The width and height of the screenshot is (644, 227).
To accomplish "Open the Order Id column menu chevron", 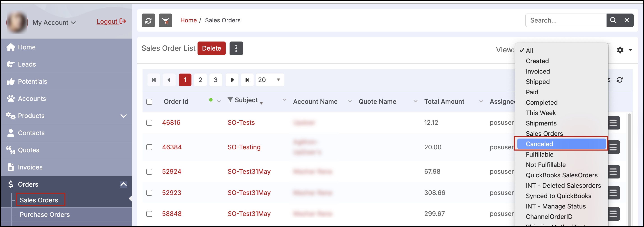I will coord(219,101).
